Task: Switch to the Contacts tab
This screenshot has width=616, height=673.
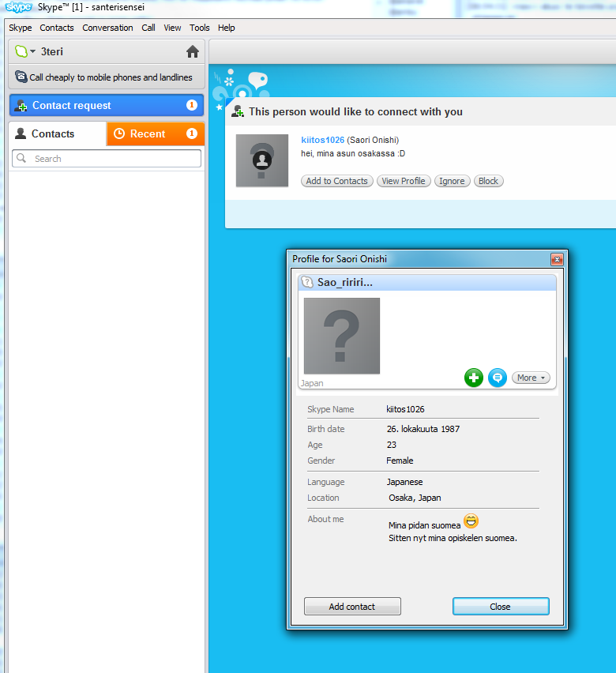Action: click(57, 133)
